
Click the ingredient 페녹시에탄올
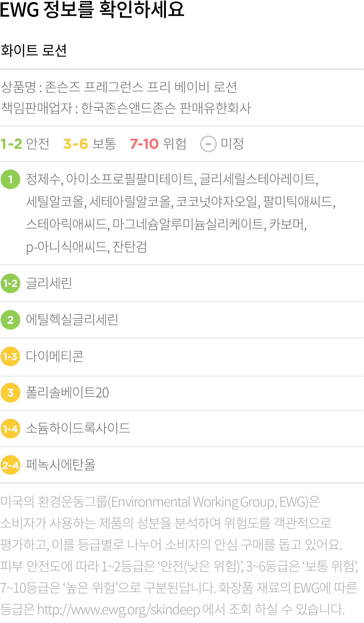[x=61, y=465]
